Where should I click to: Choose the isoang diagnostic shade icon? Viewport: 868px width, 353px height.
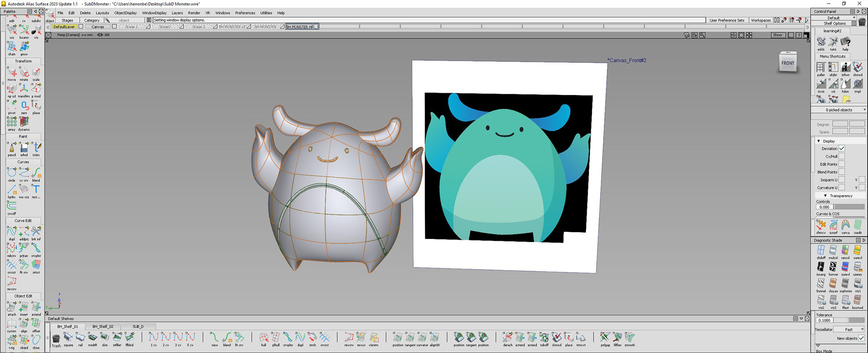(x=821, y=269)
